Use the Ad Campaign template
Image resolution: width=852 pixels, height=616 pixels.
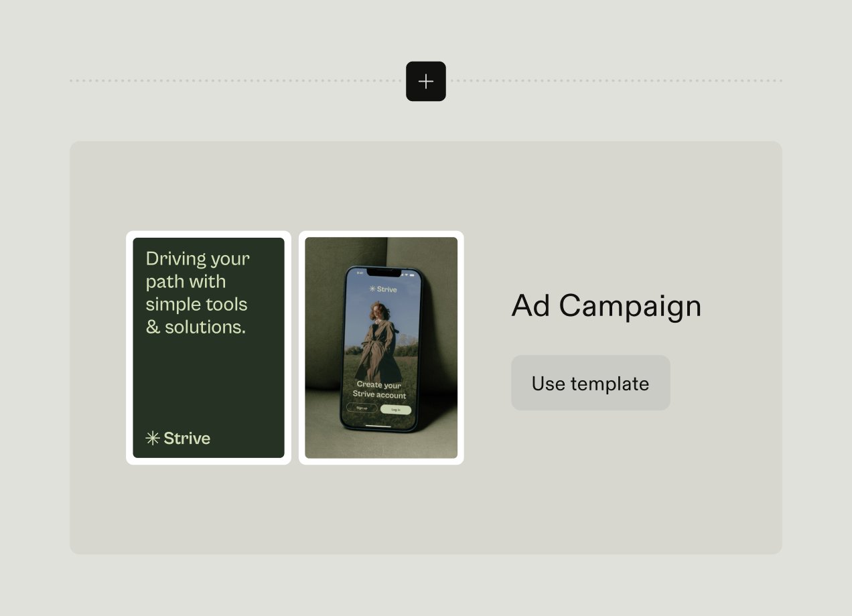[591, 383]
